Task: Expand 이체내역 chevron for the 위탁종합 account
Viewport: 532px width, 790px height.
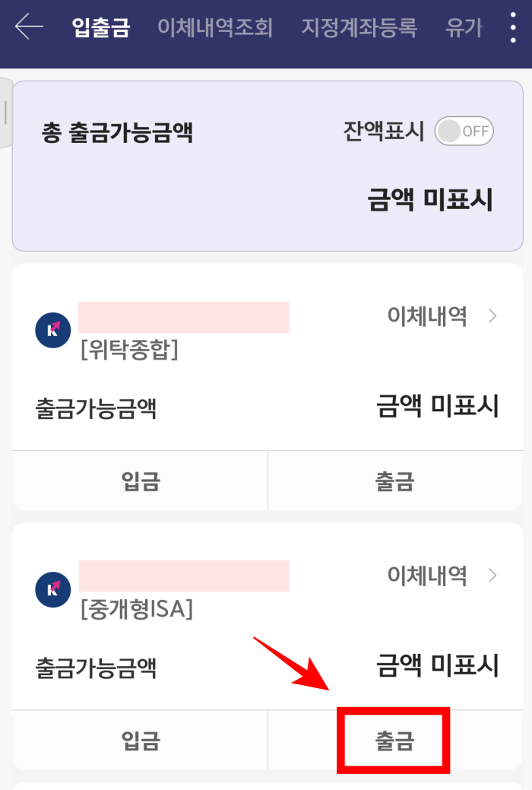Action: (x=492, y=316)
